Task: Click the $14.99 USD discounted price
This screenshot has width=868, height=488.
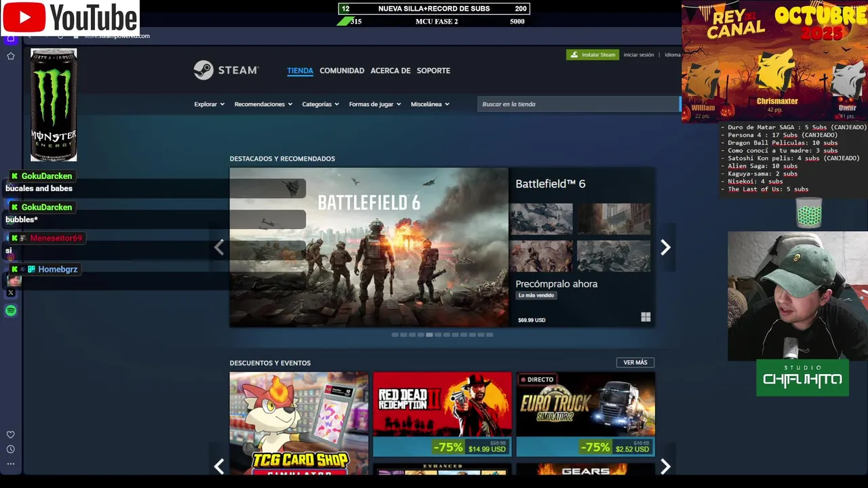Action: tap(487, 449)
